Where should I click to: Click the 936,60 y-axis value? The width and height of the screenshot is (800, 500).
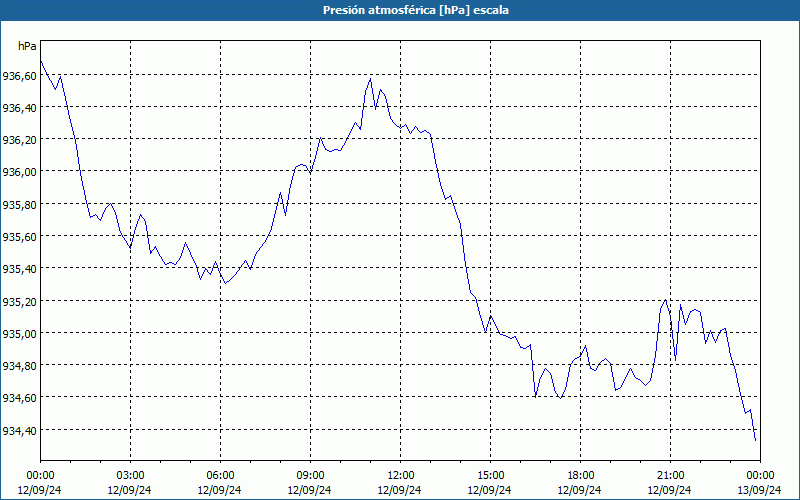pos(19,76)
